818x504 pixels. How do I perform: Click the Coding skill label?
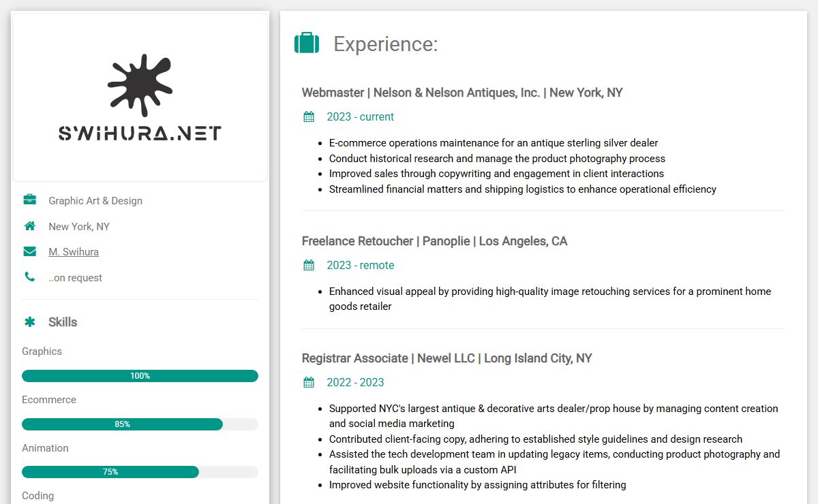[x=37, y=496]
